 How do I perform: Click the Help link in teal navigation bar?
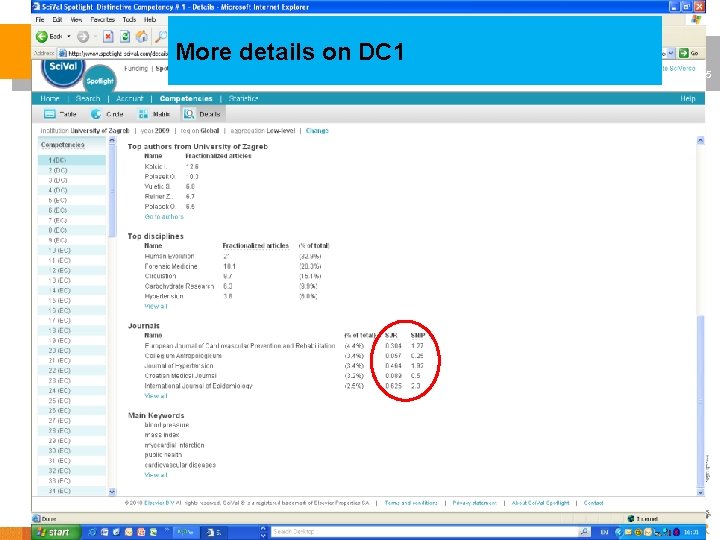(x=687, y=98)
